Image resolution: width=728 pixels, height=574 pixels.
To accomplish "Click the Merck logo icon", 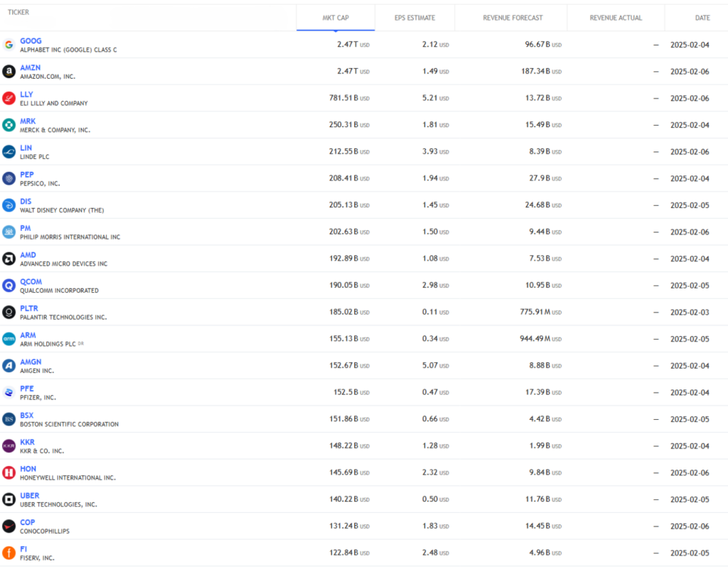I will click(9, 125).
